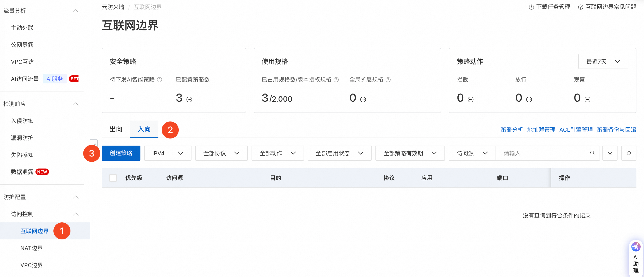
Task: Click help icon beside 全局扩展规格
Action: tap(388, 79)
